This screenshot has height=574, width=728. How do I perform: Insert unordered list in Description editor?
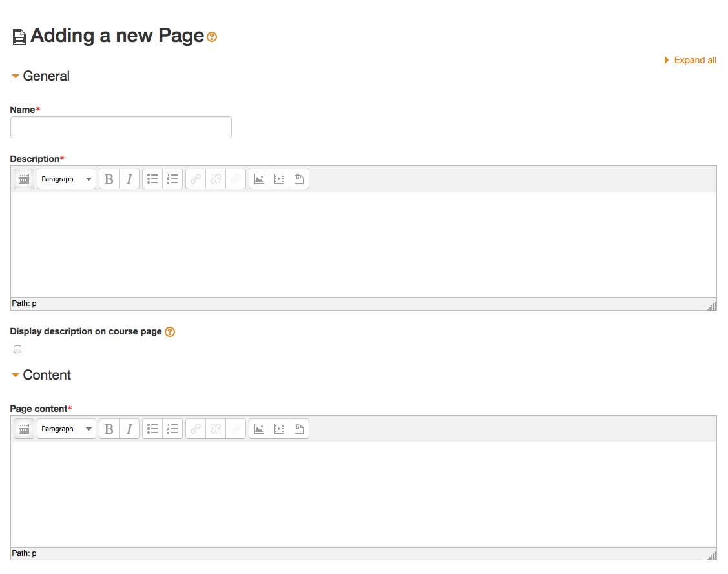point(152,179)
